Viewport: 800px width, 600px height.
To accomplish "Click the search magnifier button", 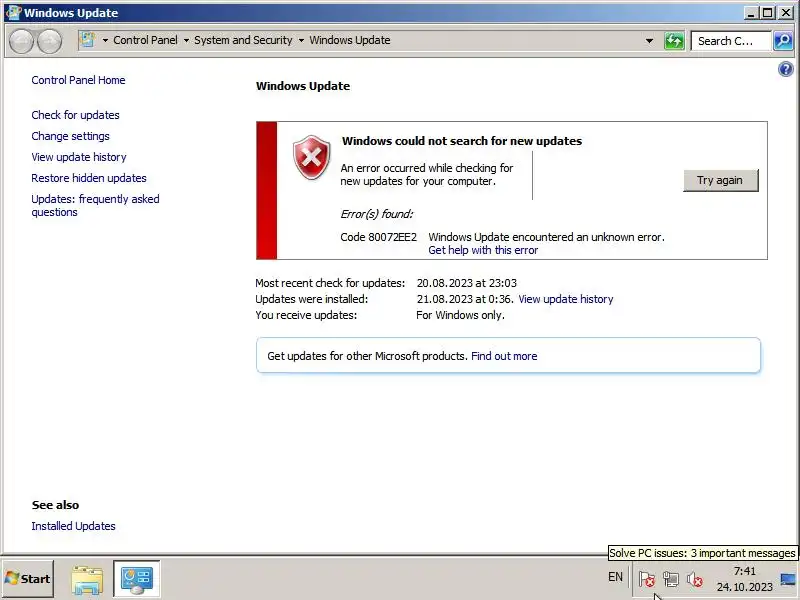I will 783,41.
